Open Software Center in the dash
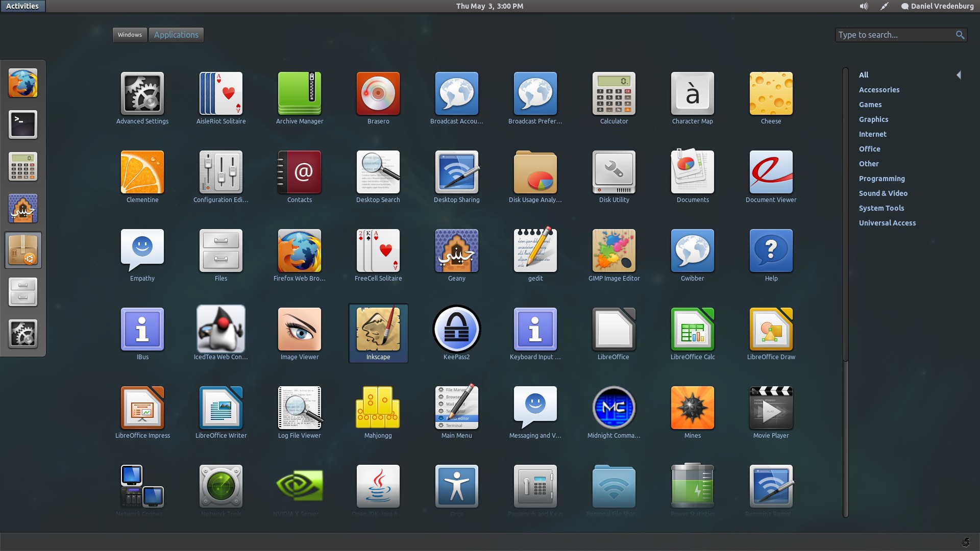Screen dimensions: 980x551 point(23,250)
